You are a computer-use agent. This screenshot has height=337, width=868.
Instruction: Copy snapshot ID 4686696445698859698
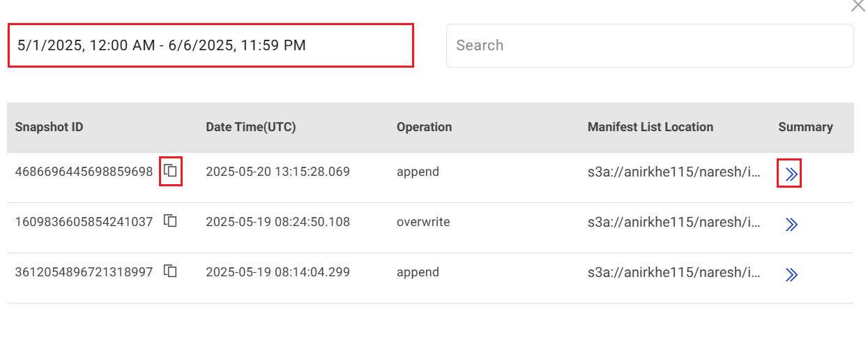tap(171, 171)
